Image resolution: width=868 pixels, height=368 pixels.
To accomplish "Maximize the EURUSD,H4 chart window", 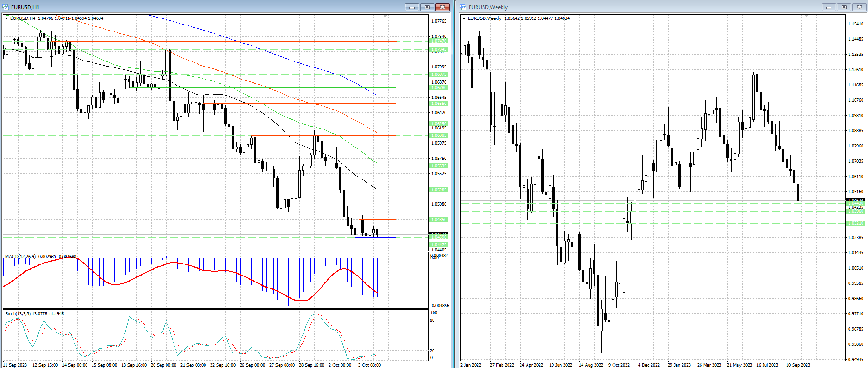I will (427, 7).
